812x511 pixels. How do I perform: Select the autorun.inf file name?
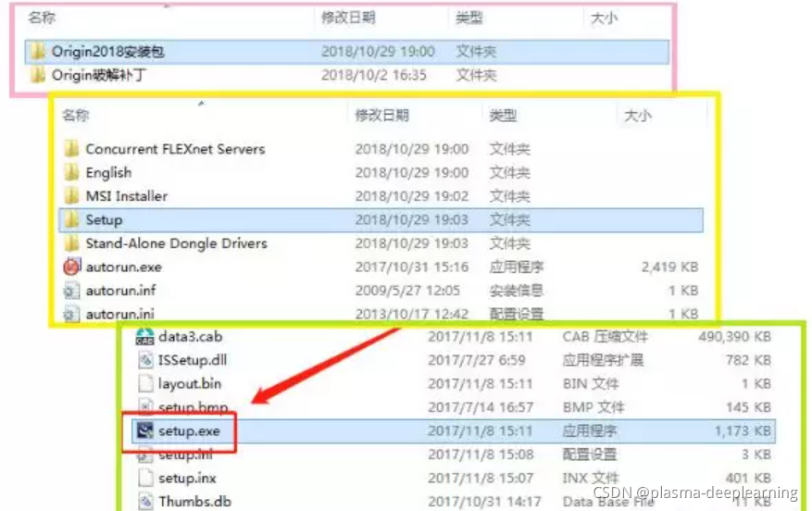click(x=120, y=291)
